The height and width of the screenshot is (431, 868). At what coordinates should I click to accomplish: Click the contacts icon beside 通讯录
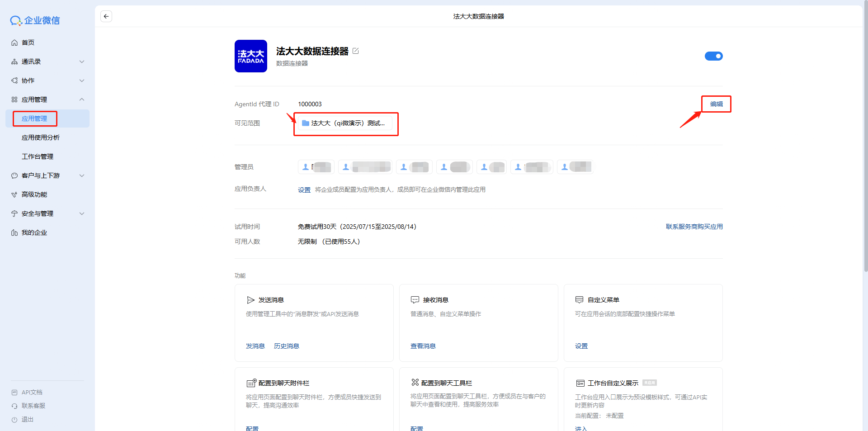[x=14, y=62]
